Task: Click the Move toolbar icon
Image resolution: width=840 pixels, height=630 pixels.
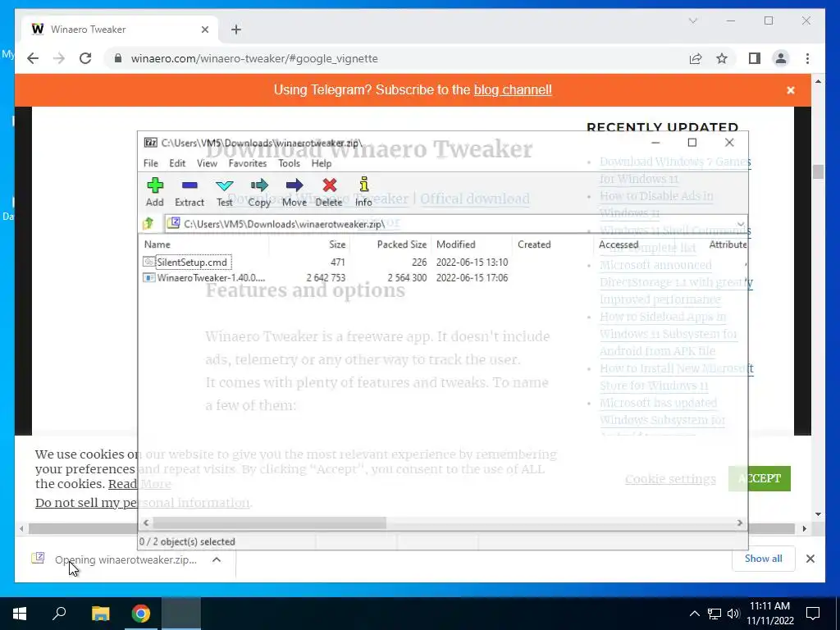Action: (294, 192)
